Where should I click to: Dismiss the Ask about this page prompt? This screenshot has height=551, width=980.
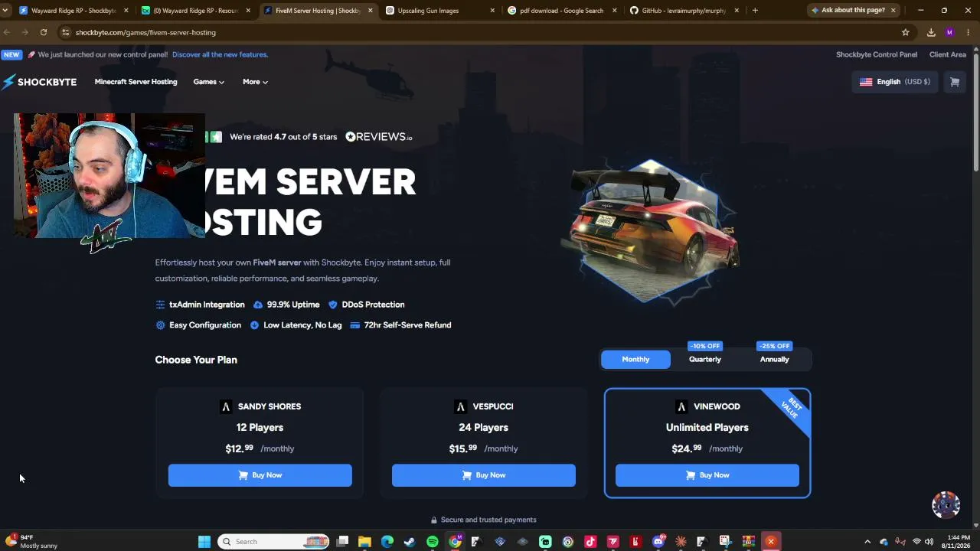[x=893, y=10]
